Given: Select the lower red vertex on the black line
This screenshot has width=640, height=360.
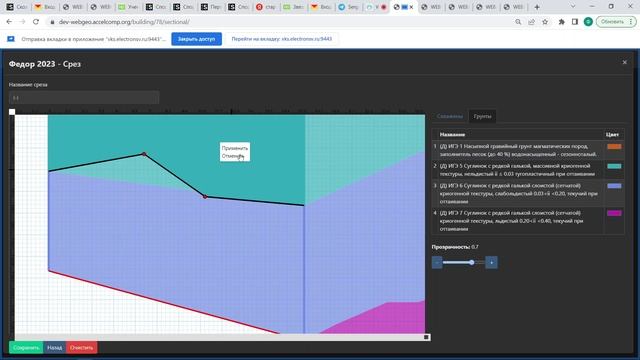Looking at the screenshot, I should (x=205, y=197).
